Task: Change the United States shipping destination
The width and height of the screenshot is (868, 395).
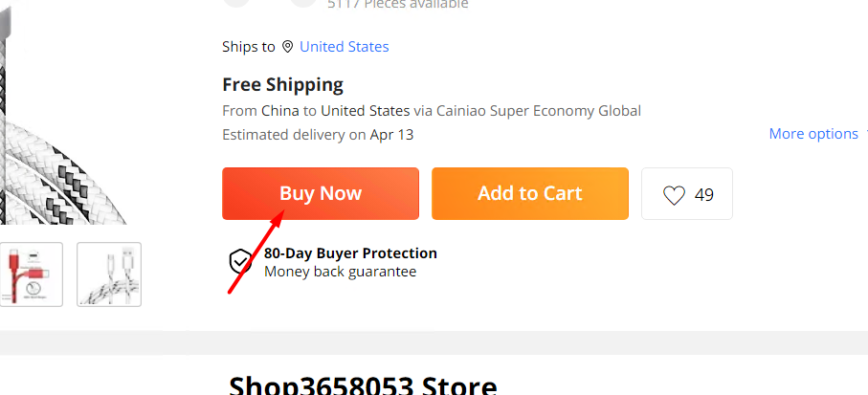Action: 344,47
